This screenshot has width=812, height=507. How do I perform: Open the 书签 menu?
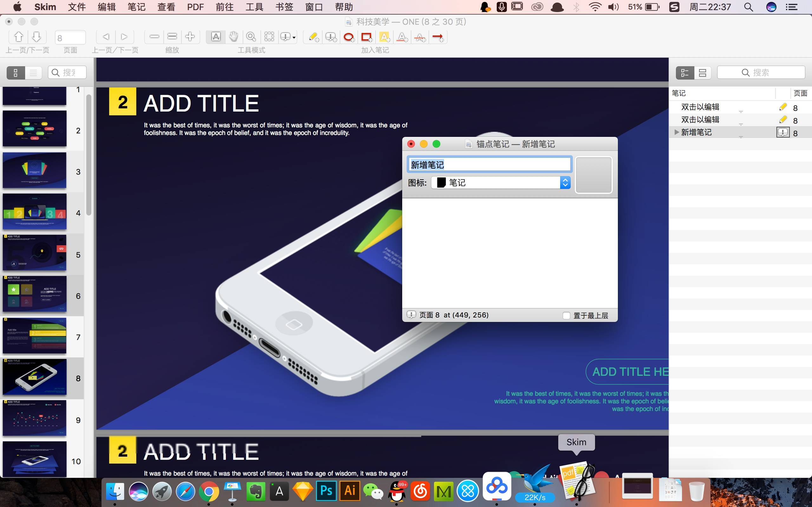coord(284,7)
